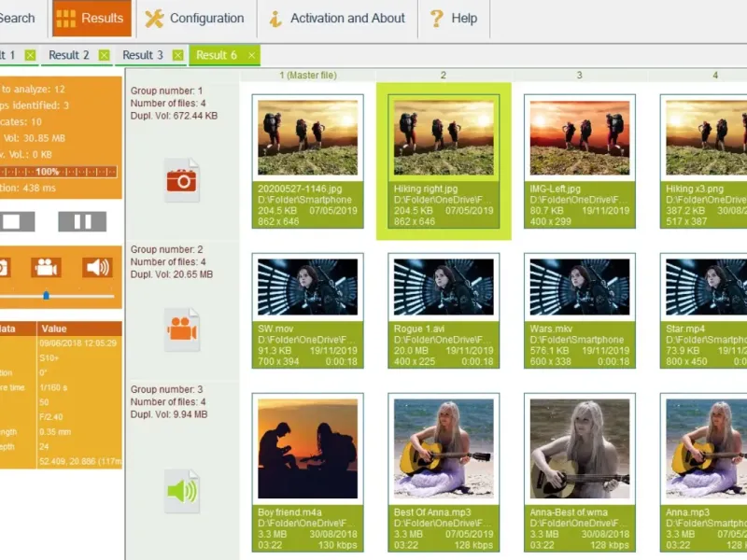Click the Results grid icon
747x560 pixels.
[x=65, y=19]
